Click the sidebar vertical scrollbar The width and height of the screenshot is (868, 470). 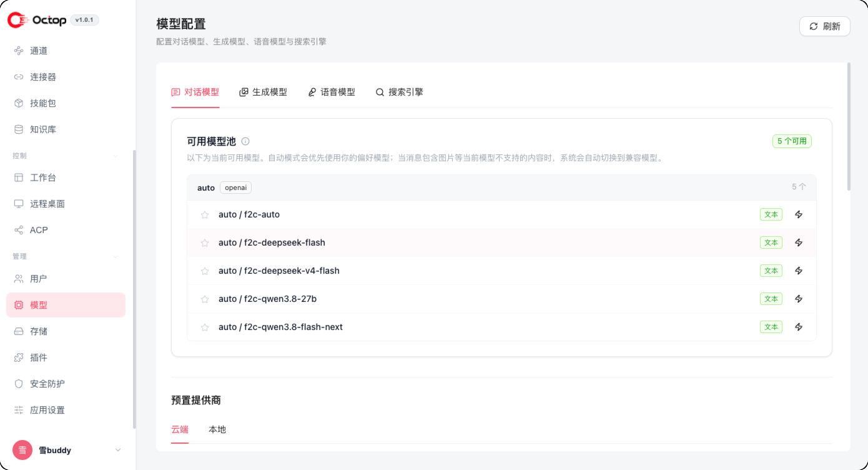[x=134, y=289]
